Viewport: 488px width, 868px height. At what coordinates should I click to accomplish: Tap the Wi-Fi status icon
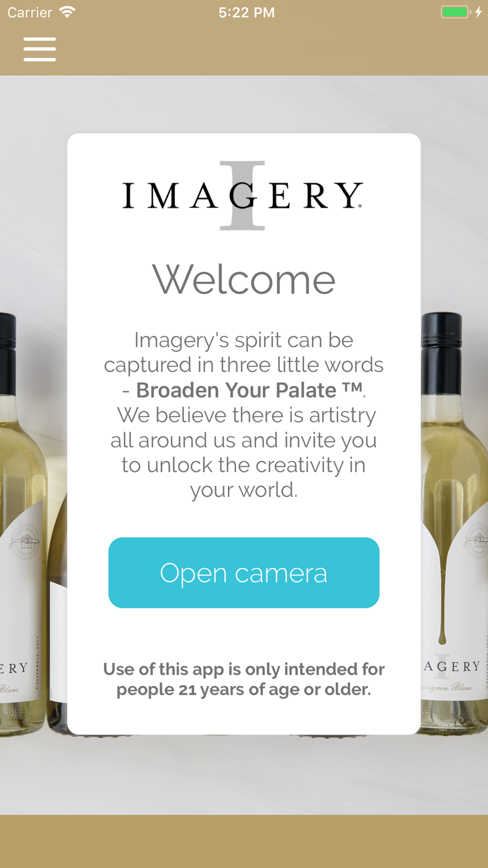(x=67, y=12)
